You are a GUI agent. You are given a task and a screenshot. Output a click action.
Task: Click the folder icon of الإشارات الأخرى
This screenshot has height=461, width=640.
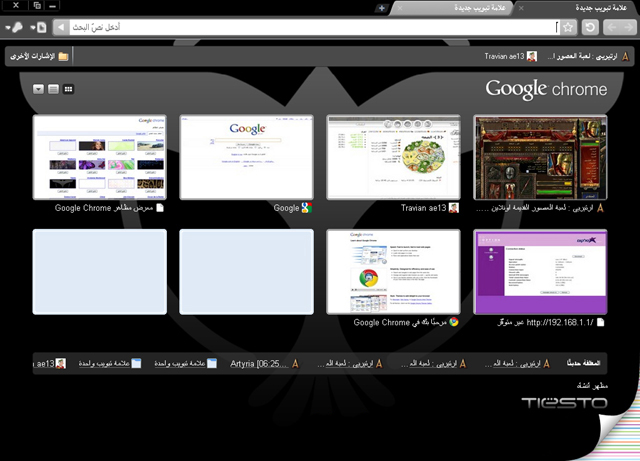(63, 56)
